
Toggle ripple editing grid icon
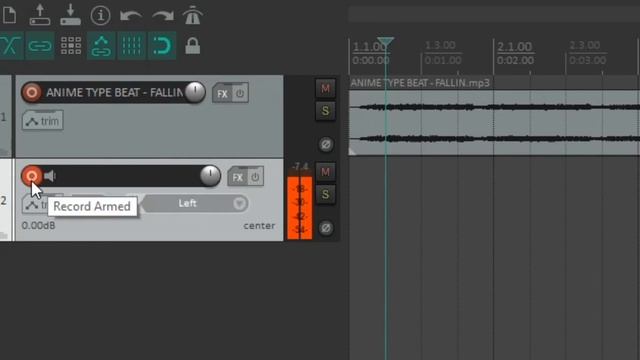click(71, 46)
